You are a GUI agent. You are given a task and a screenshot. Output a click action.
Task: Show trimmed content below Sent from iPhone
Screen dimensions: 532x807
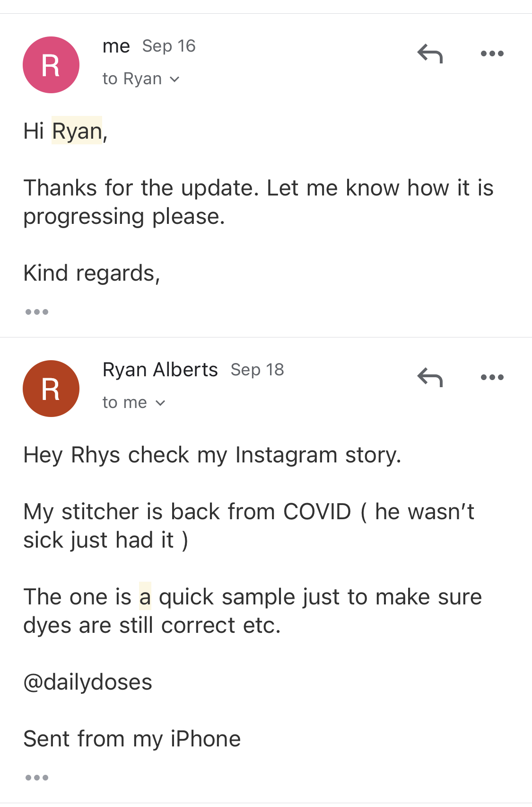click(37, 778)
